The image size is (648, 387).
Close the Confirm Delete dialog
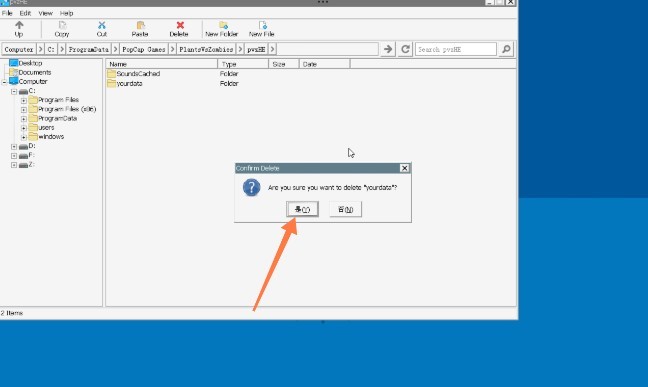pyautogui.click(x=405, y=168)
